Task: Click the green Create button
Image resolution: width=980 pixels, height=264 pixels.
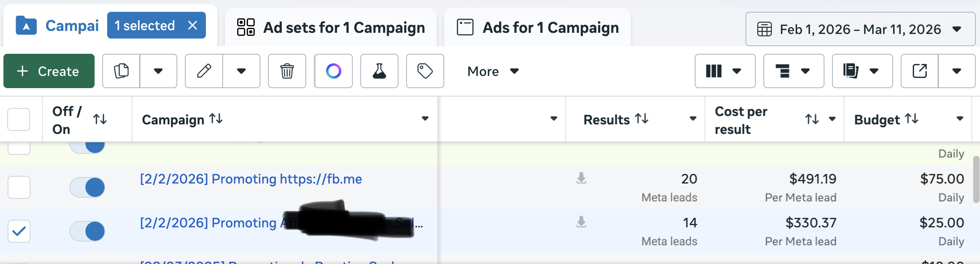Action: tap(49, 71)
